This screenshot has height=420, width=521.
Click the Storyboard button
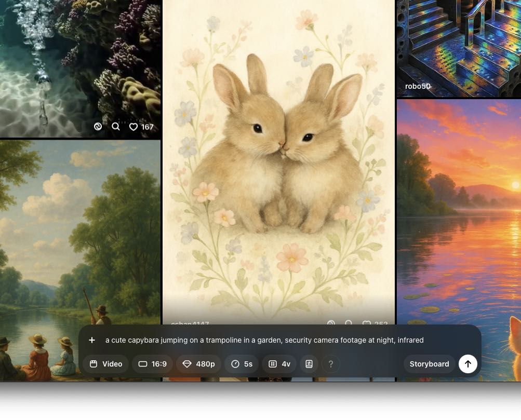pos(429,364)
